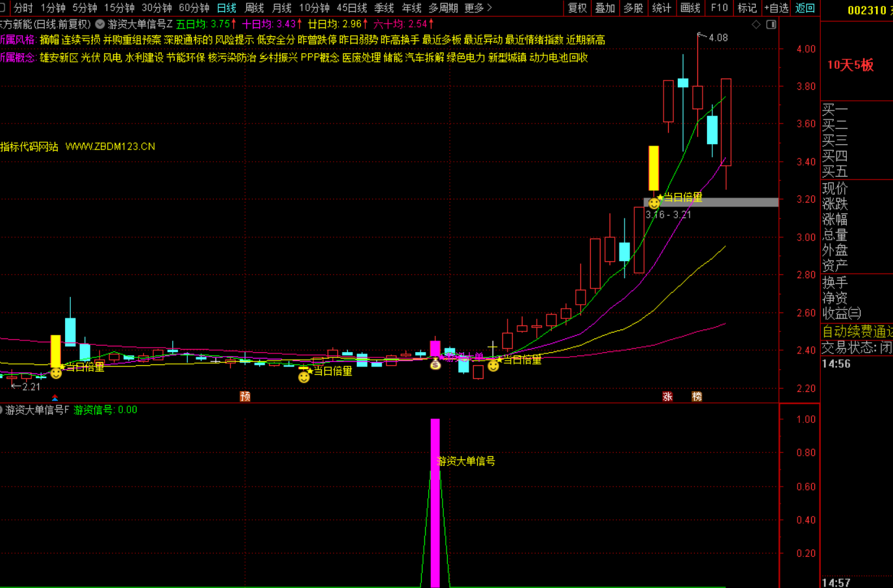Click the money bag signal icon on chart

click(x=435, y=364)
